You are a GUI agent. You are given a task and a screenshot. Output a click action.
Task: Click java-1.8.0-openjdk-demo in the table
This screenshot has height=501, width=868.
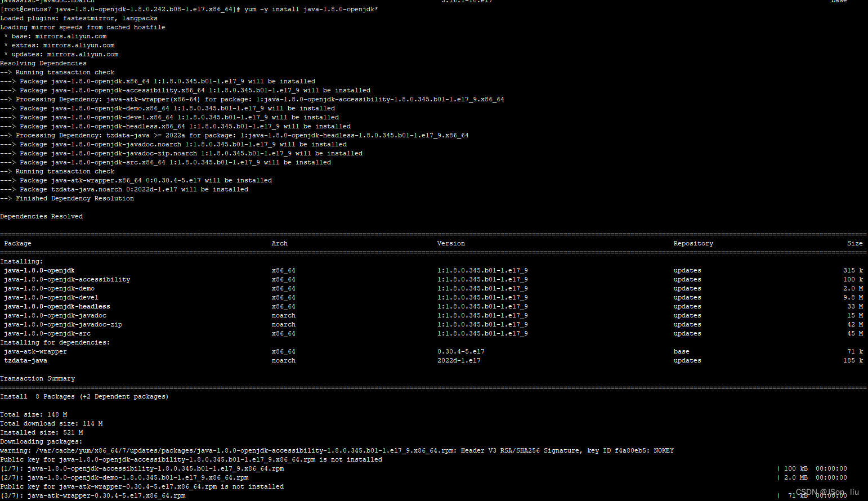pyautogui.click(x=50, y=289)
